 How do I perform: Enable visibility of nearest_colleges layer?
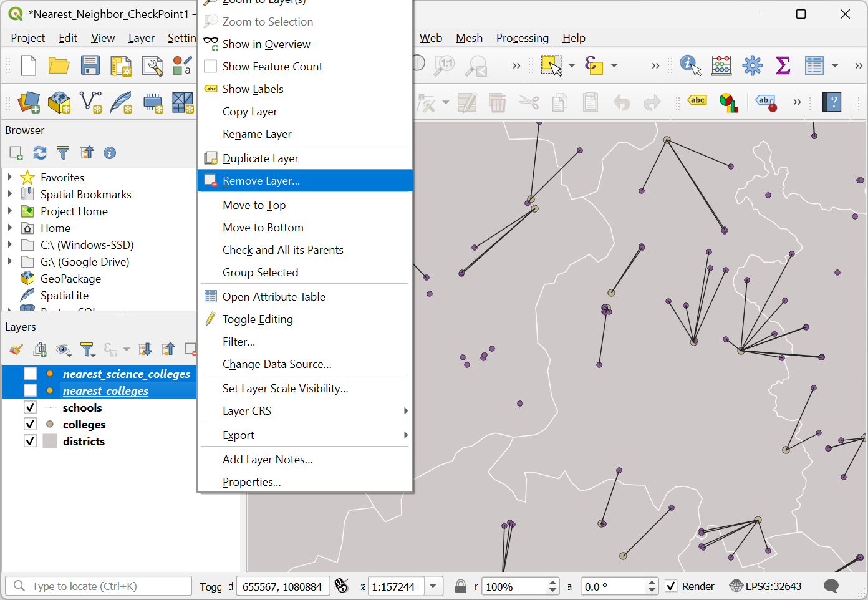(30, 390)
